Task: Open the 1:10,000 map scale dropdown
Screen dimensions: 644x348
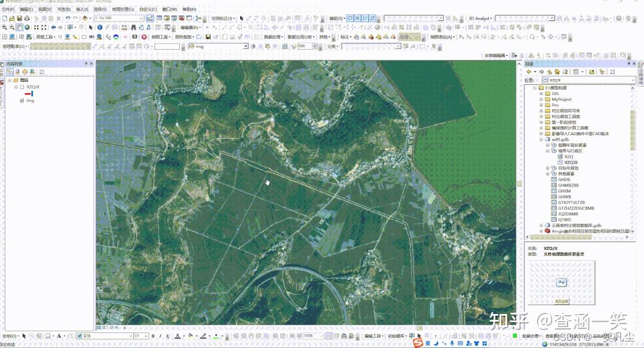Action: 142,18
